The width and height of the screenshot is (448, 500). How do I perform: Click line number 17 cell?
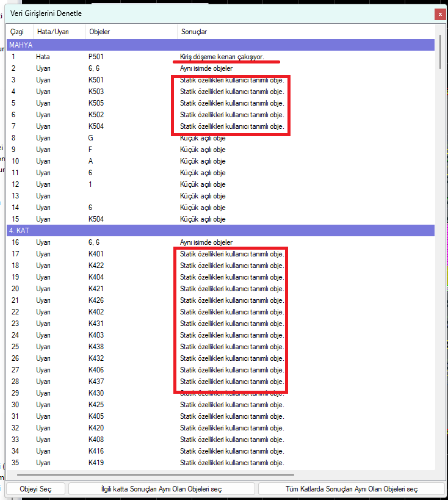coord(15,254)
